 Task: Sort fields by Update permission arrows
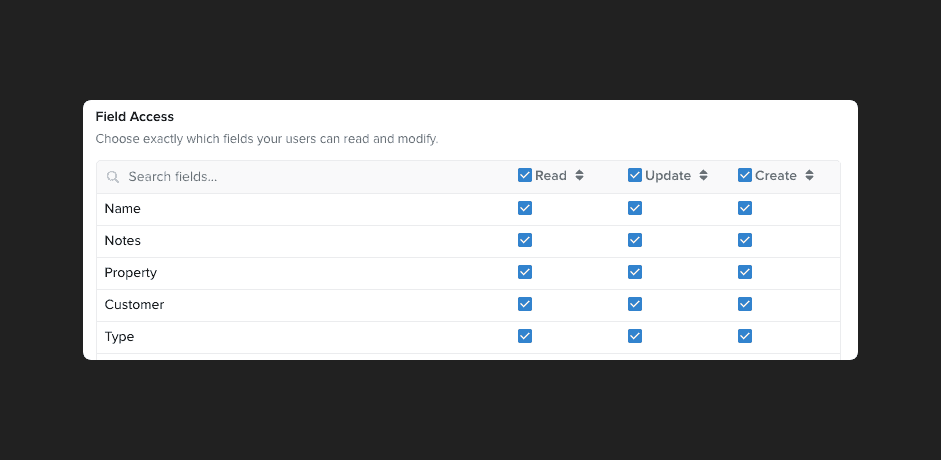click(703, 175)
